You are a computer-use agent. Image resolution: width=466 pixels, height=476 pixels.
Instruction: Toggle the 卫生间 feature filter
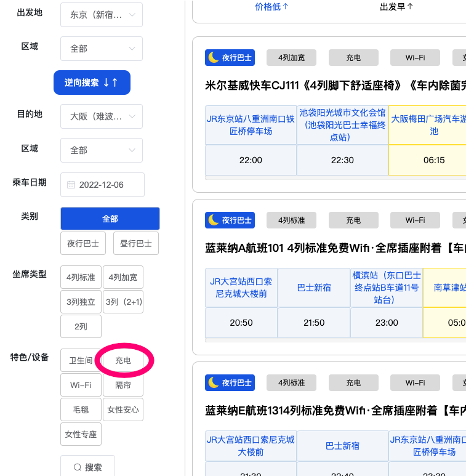pyautogui.click(x=81, y=360)
